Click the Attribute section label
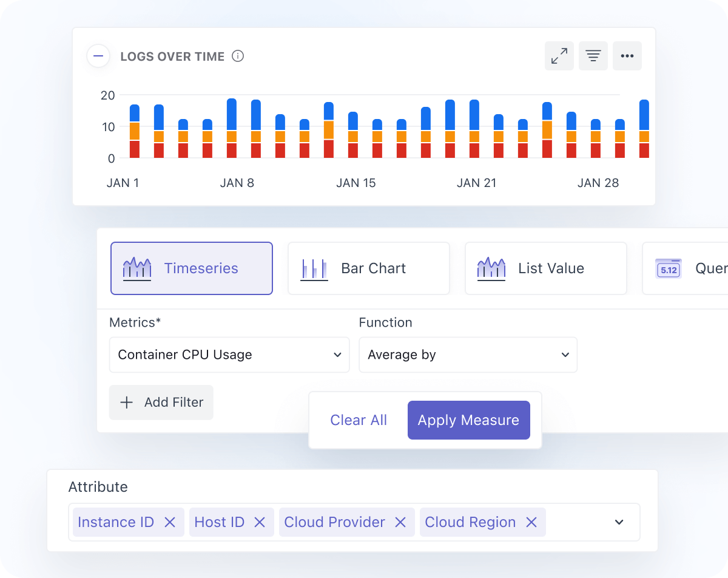The image size is (728, 578). 98,487
